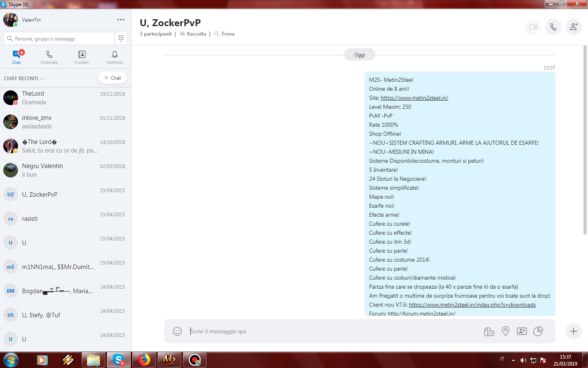588x368 pixels.
Task: Switch to the Chiamate tab
Action: click(49, 57)
